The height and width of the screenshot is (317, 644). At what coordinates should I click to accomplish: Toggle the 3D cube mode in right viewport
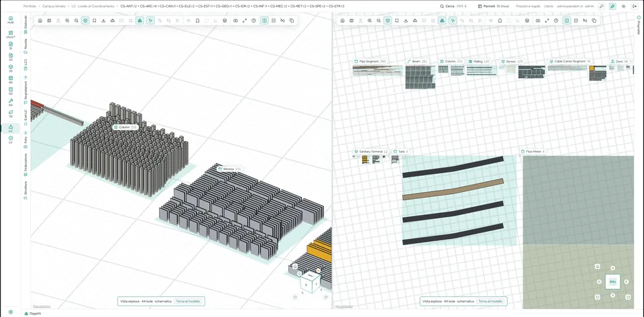click(388, 21)
